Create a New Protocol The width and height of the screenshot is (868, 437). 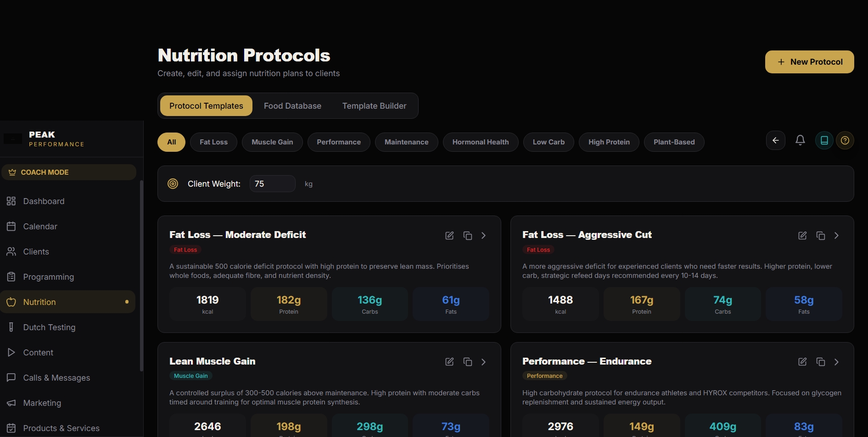(809, 62)
